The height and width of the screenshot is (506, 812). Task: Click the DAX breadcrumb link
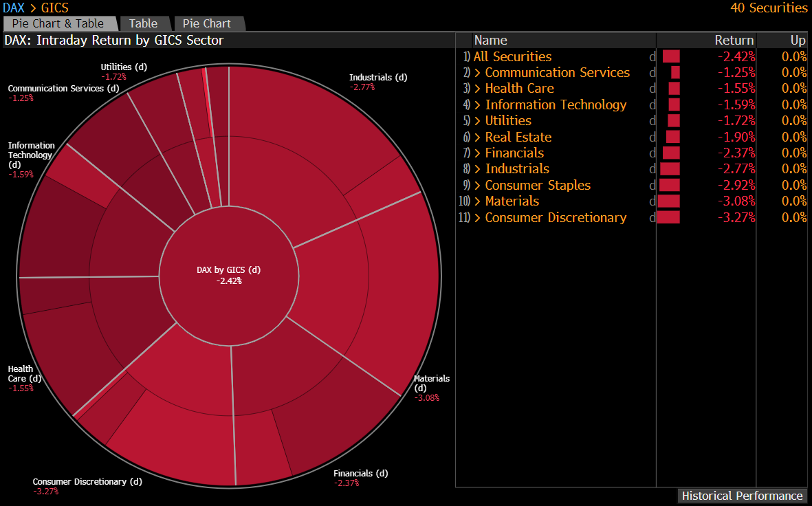[14, 8]
